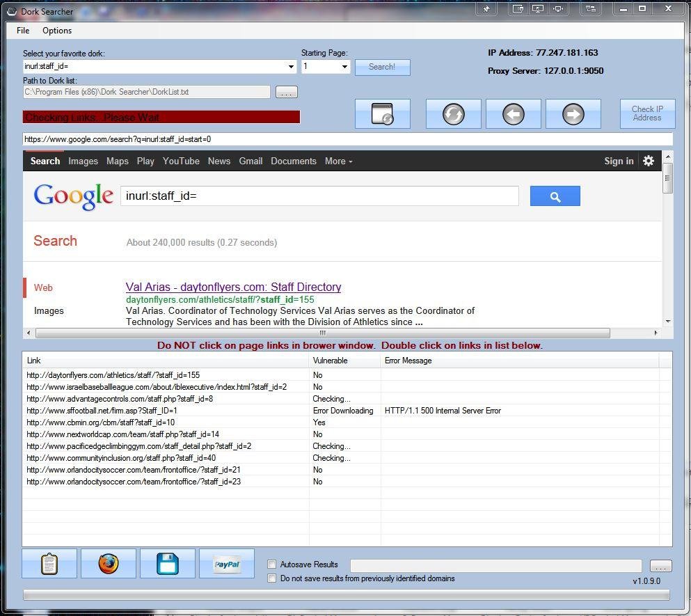The height and width of the screenshot is (616, 691).
Task: Click the Check IP Address button
Action: click(647, 113)
